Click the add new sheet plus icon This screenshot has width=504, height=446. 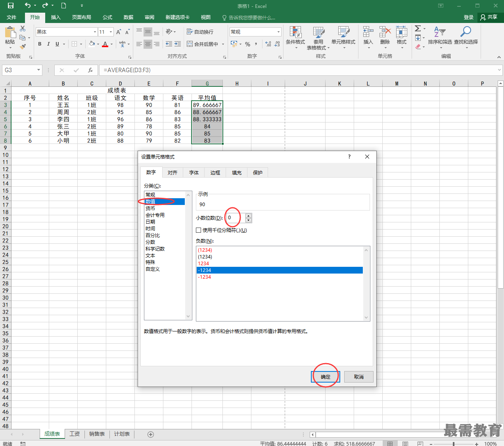click(x=151, y=435)
